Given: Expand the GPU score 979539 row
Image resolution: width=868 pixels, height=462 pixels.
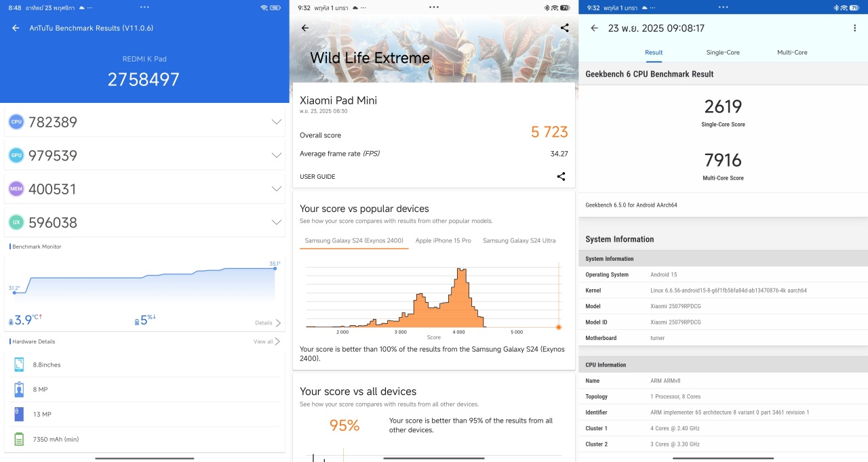Looking at the screenshot, I should click(x=276, y=156).
